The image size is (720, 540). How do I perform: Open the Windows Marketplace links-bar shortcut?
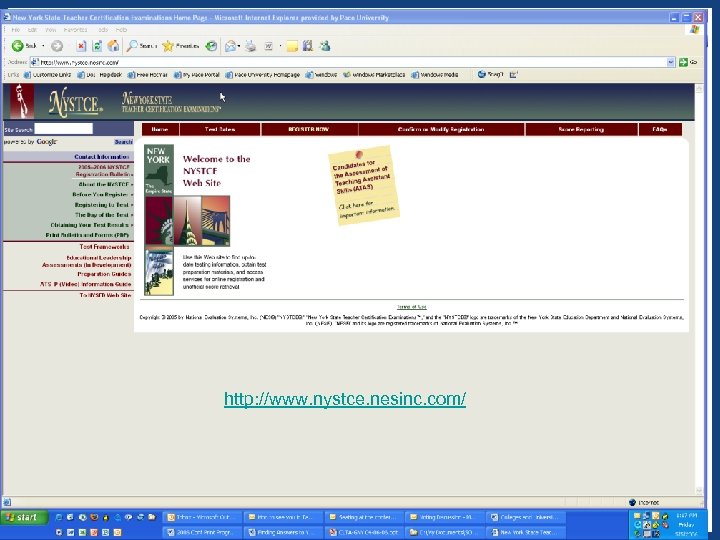click(x=374, y=74)
